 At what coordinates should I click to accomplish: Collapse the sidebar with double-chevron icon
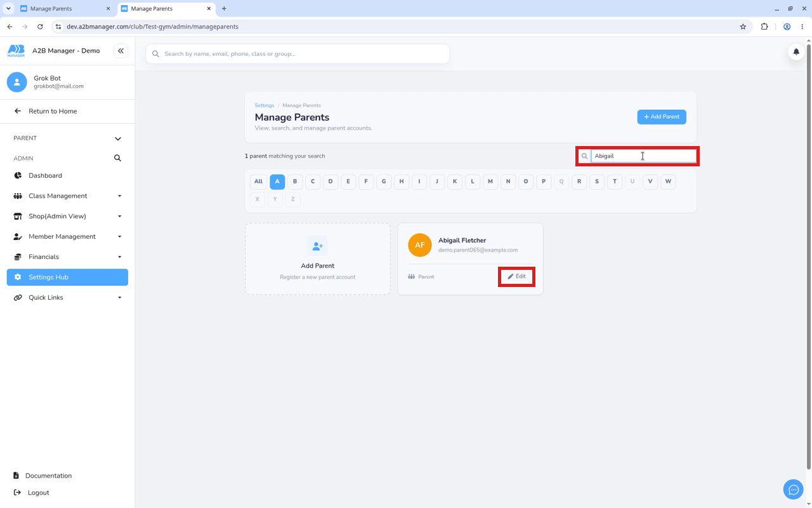tap(121, 51)
